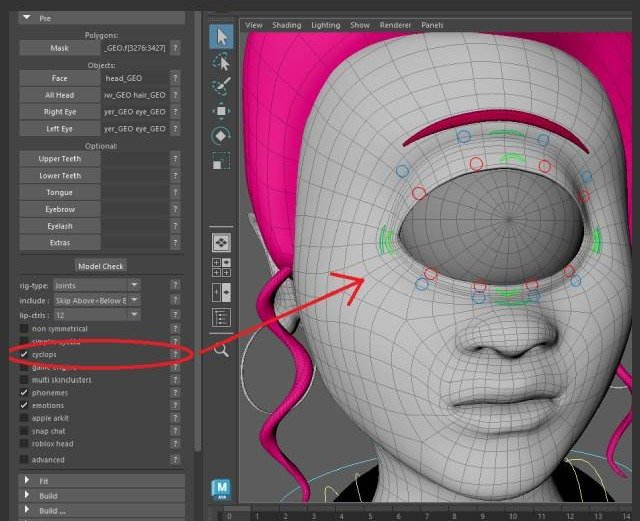The image size is (640, 521).
Task: Open help ? next to Left Eye
Action: pos(175,129)
